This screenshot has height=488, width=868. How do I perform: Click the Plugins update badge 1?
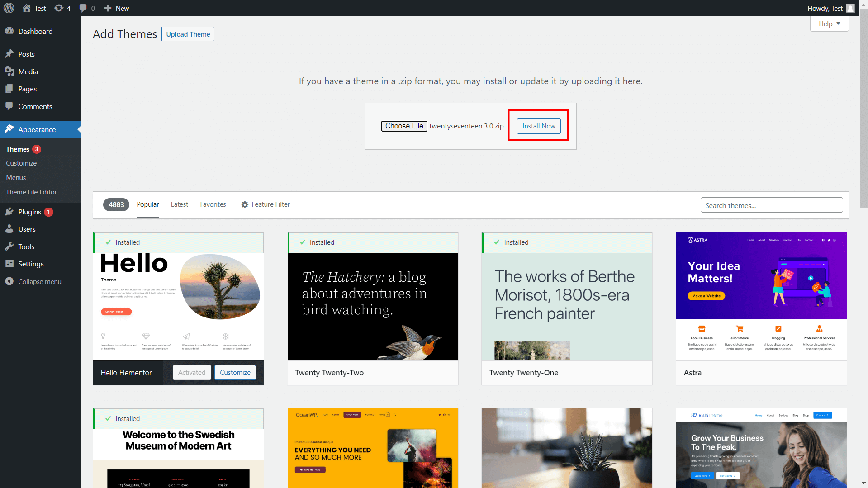[x=48, y=212]
